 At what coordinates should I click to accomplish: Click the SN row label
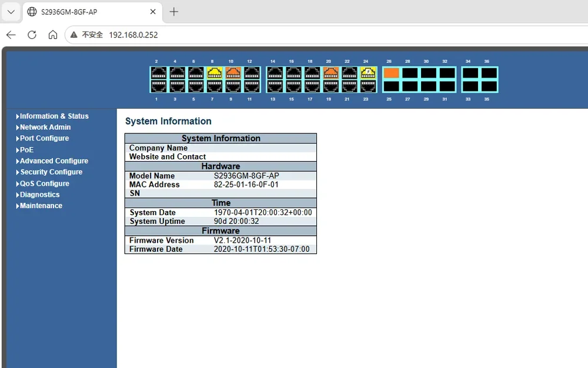coord(135,193)
